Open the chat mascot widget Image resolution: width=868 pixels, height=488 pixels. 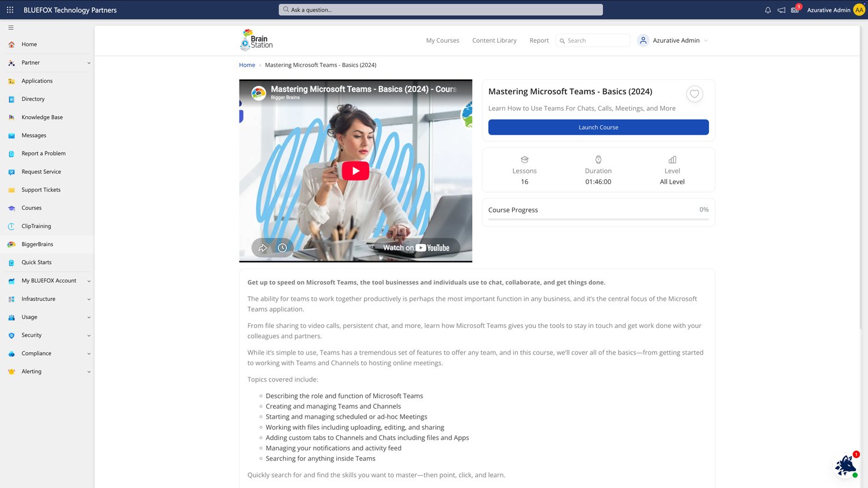[845, 465]
